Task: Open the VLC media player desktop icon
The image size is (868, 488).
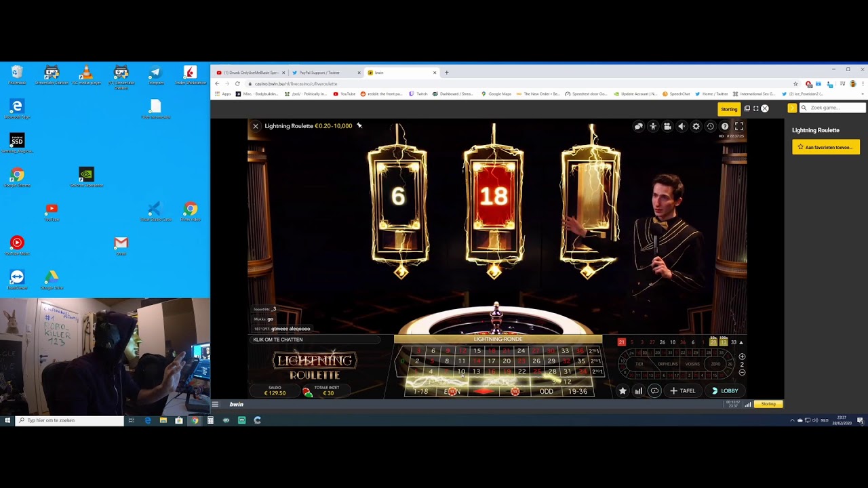Action: point(86,76)
